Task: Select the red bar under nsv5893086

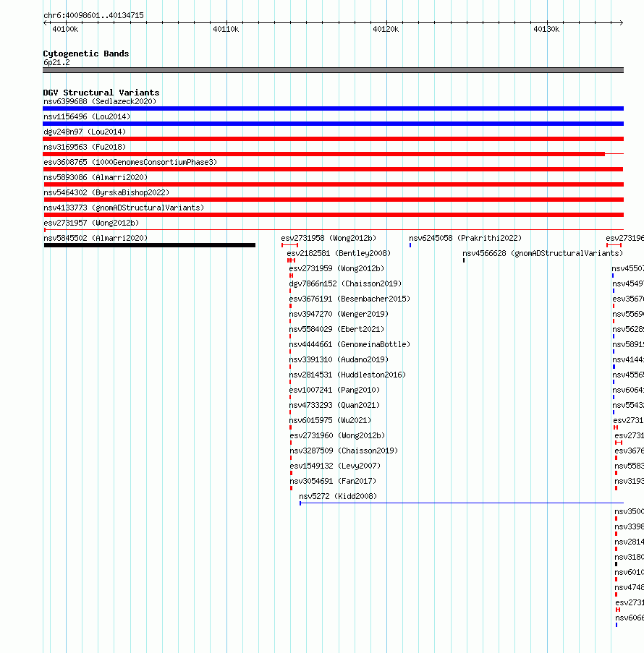Action: tap(334, 184)
